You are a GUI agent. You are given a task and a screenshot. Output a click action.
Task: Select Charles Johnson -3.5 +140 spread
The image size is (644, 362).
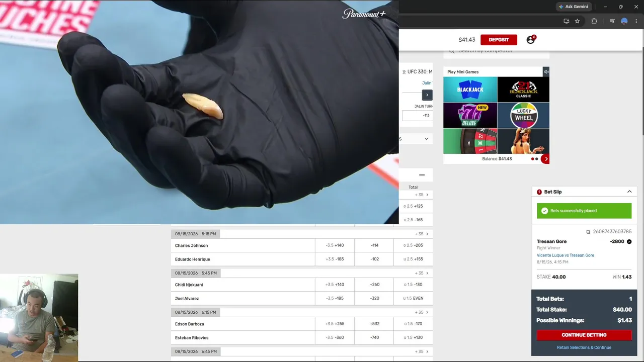point(335,245)
